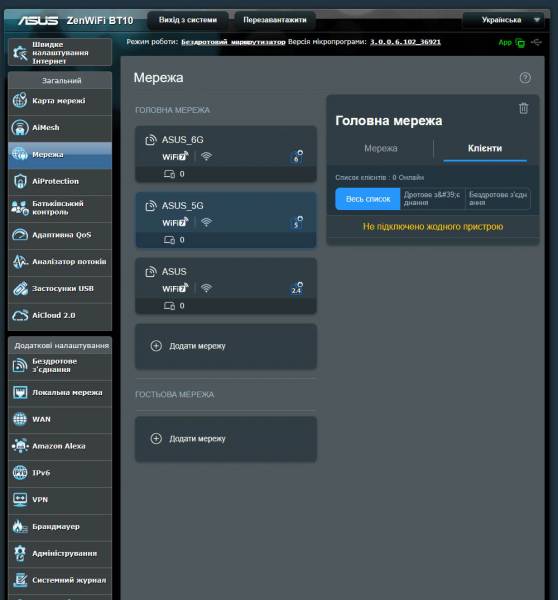Click the help question mark icon
558x600 pixels.
click(525, 78)
